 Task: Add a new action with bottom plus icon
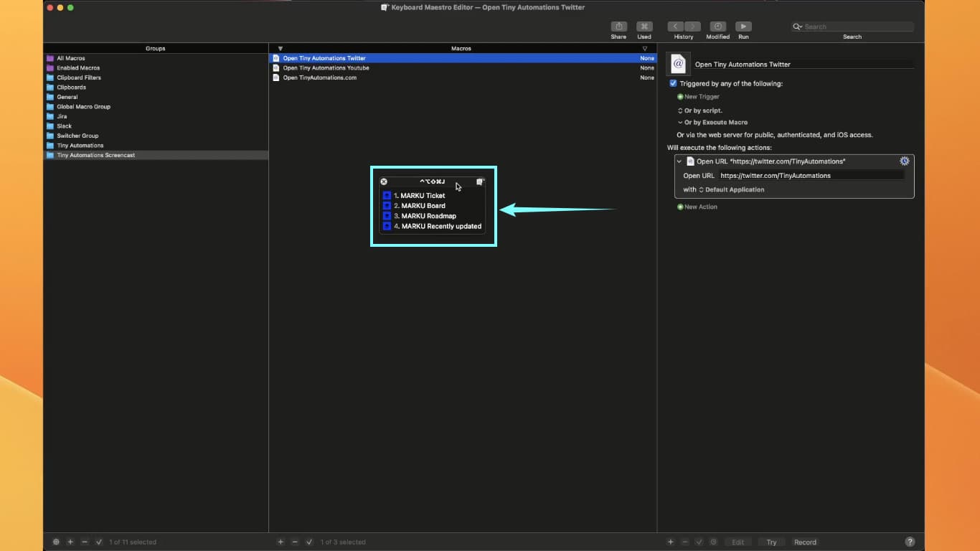click(671, 542)
